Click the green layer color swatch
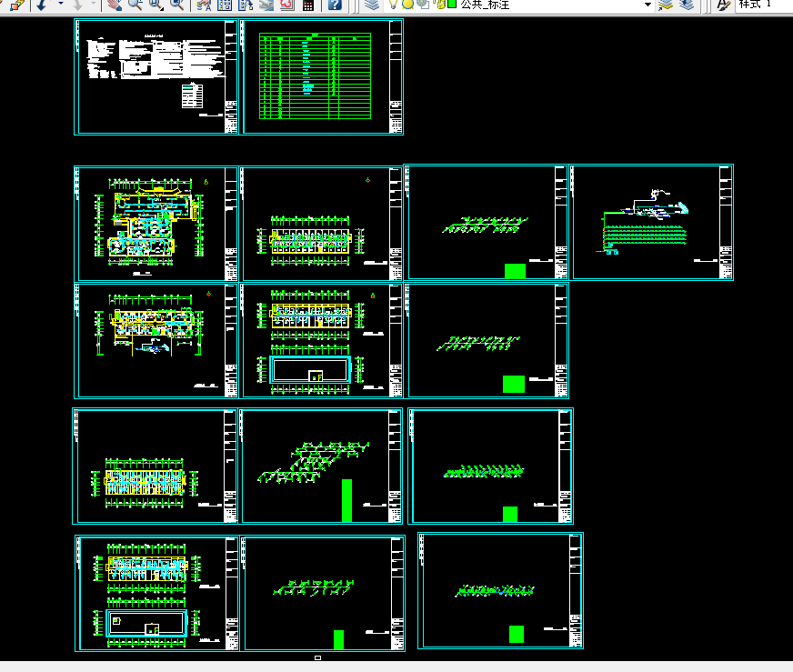This screenshot has width=793, height=672. [x=452, y=4]
